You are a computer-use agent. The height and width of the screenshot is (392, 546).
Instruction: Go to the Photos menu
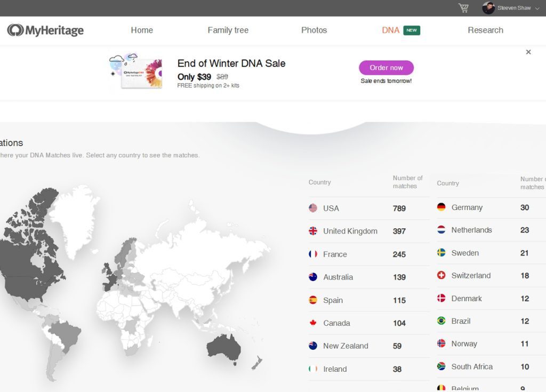click(x=314, y=30)
